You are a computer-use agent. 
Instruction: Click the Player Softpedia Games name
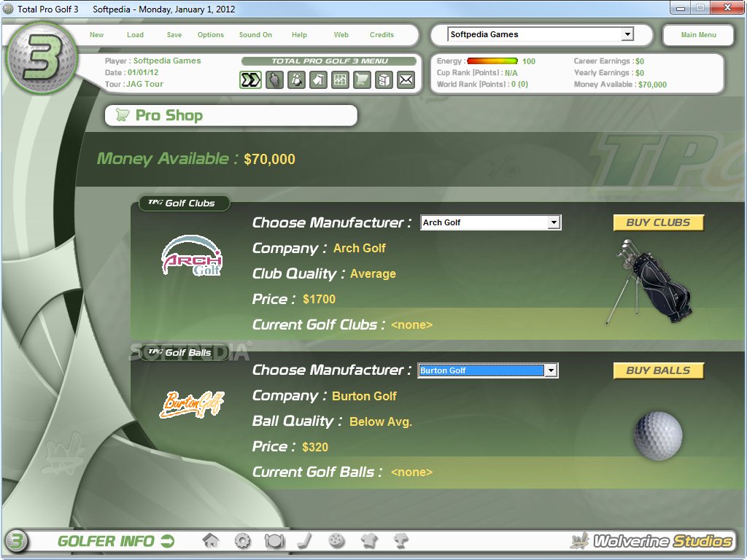167,61
